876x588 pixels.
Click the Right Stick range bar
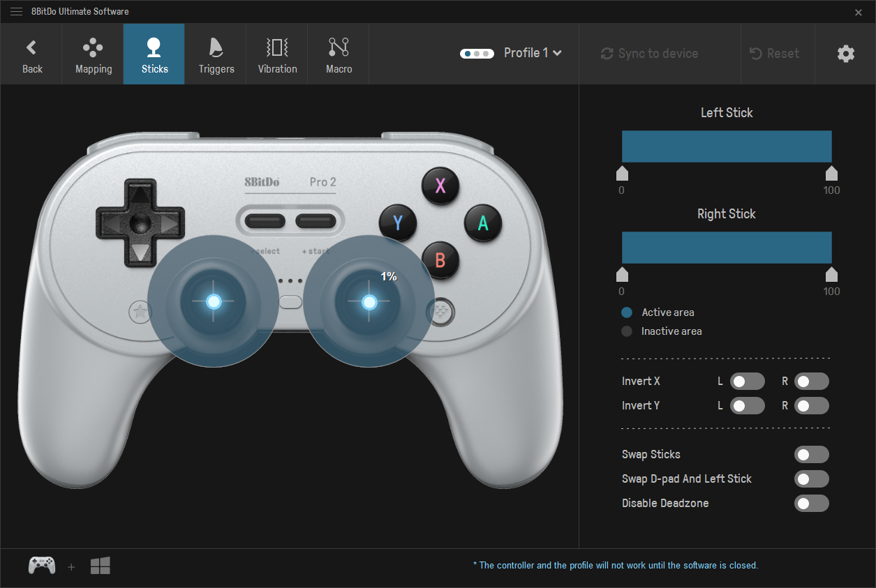coord(727,248)
